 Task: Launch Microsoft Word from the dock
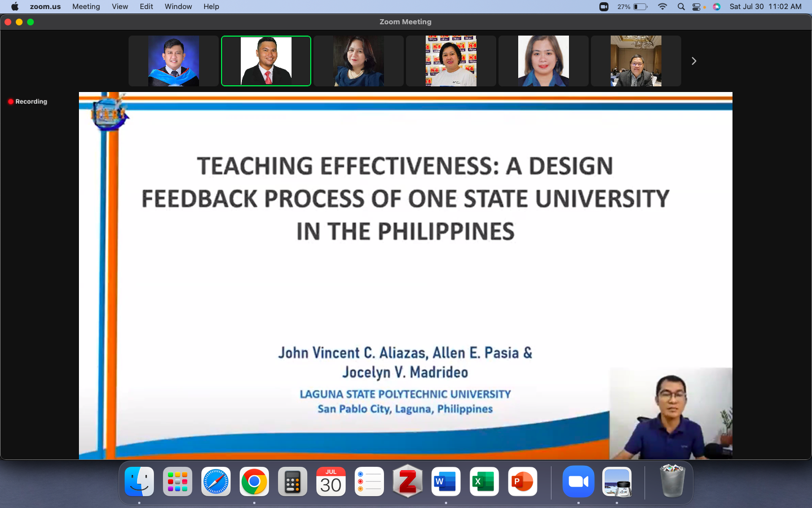pyautogui.click(x=445, y=481)
